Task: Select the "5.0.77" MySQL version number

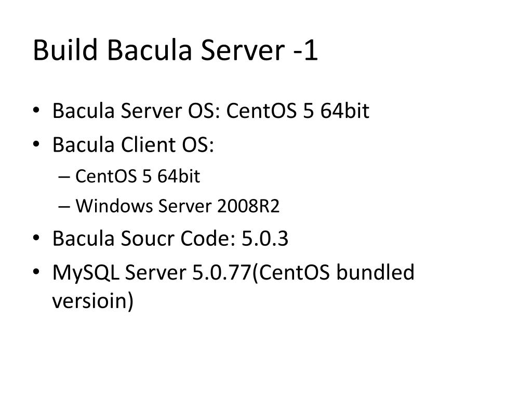Action: tap(222, 272)
